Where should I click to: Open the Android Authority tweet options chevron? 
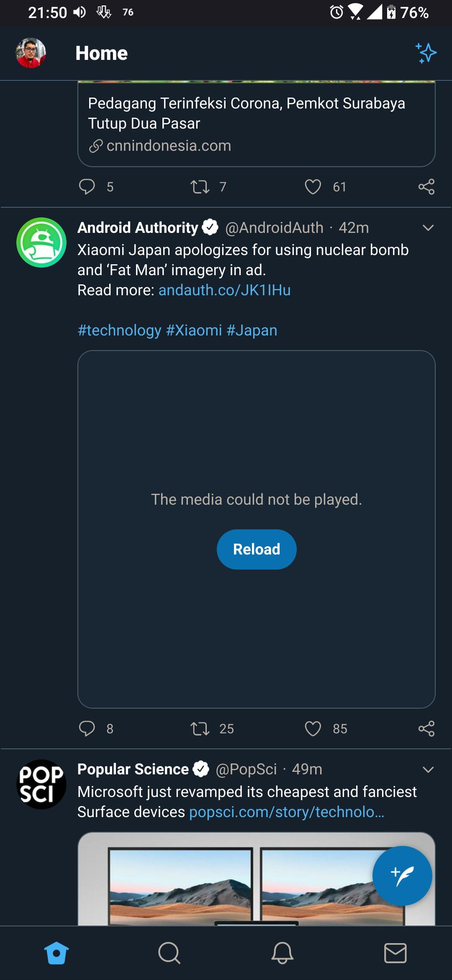point(427,228)
